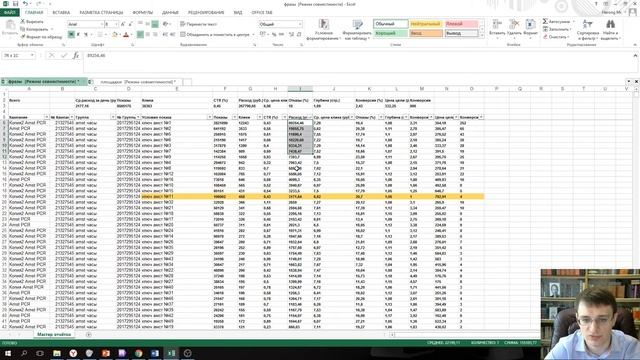The height and width of the screenshot is (360, 640).
Task: Open Sort and Filter (Сортировка и фильтр)
Action: click(x=588, y=29)
